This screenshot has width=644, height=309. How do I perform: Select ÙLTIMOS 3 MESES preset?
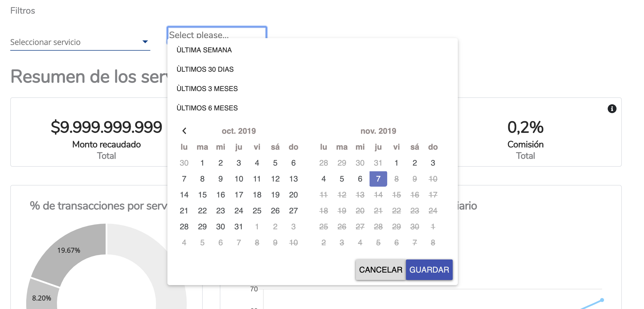coord(207,88)
